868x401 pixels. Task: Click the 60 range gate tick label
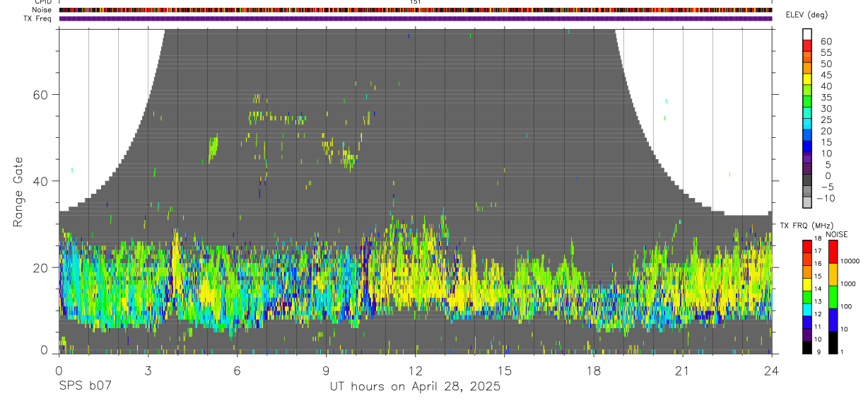41,94
